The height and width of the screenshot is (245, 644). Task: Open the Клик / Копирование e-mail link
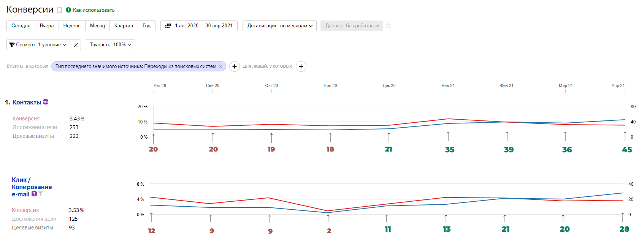tap(31, 187)
